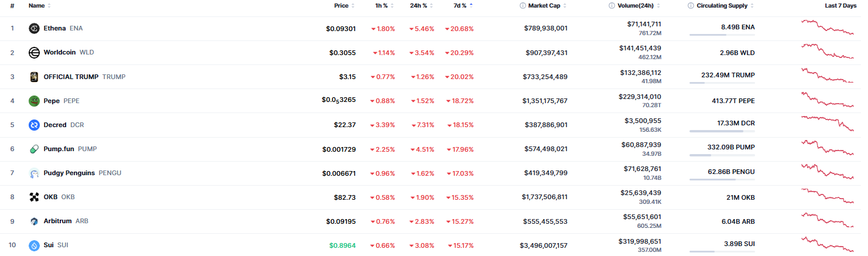Viewport: 868px width, 256px height.
Task: Select the Decred logo icon
Action: (x=34, y=125)
